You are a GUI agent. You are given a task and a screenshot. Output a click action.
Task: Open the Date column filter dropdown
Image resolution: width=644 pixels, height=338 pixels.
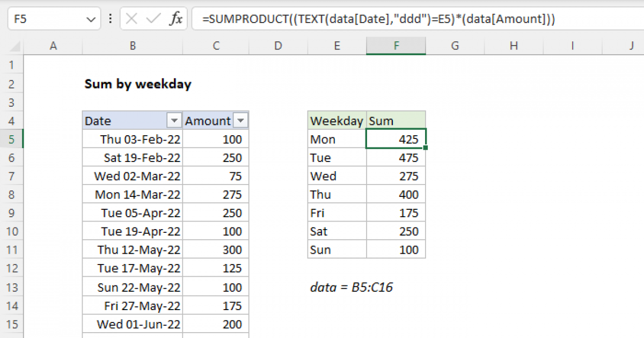click(x=174, y=121)
